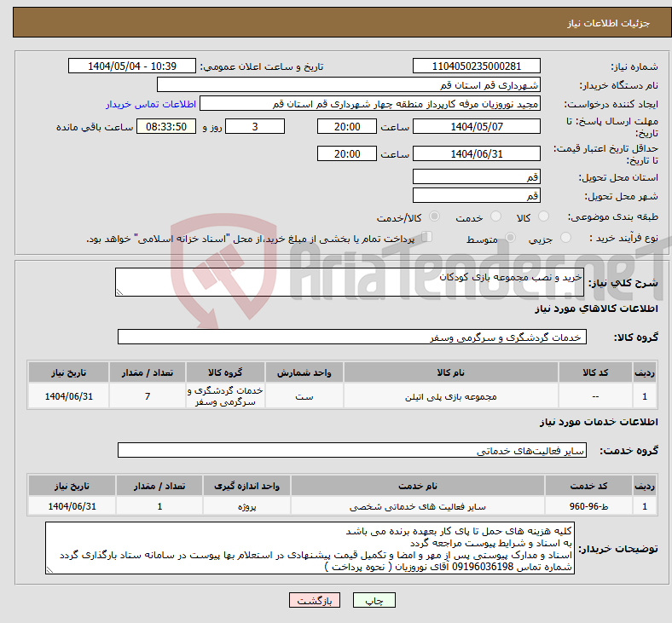Click goods table header کد کالا
672x623 pixels.
595,372
